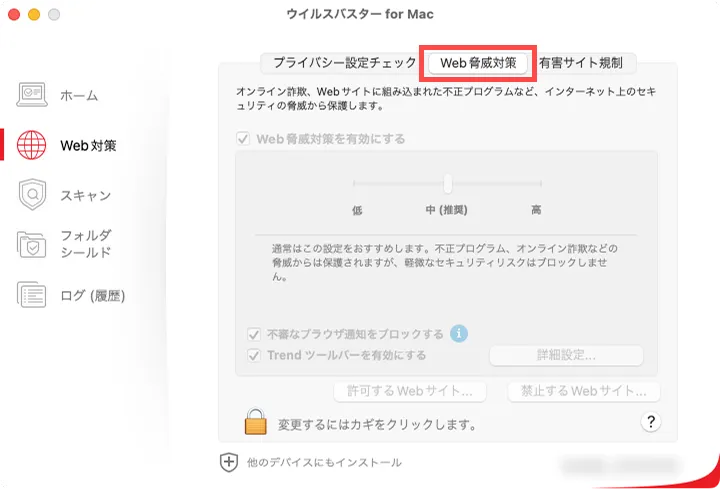The image size is (720, 489).
Task: Click the protection level slider handle
Action: 448,183
